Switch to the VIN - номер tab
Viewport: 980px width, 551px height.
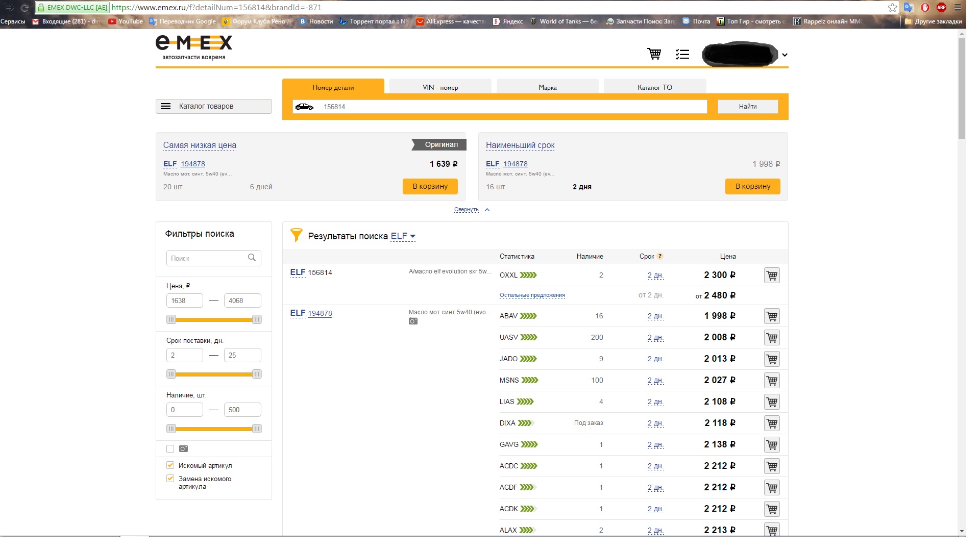point(440,87)
